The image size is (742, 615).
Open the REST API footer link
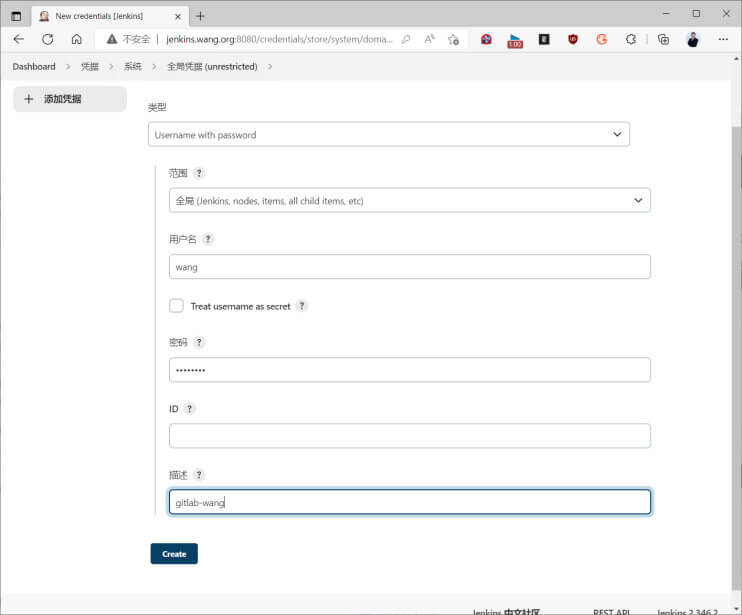coord(611,611)
